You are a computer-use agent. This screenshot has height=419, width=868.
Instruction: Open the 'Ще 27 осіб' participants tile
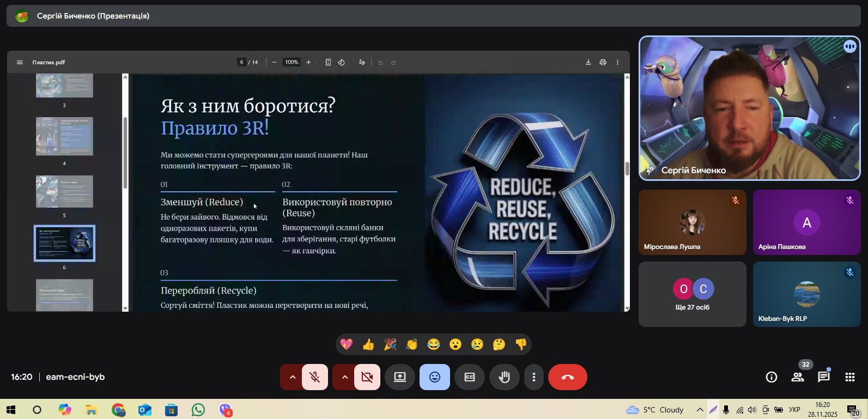[x=692, y=294]
